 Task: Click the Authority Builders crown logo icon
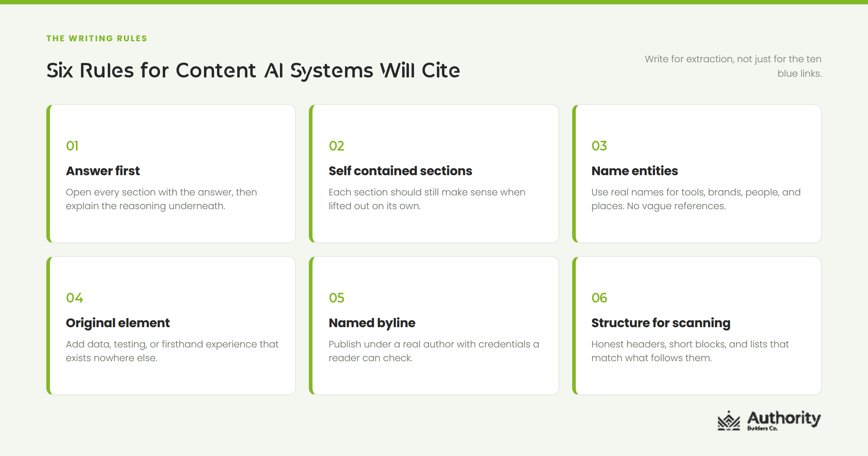tap(729, 421)
